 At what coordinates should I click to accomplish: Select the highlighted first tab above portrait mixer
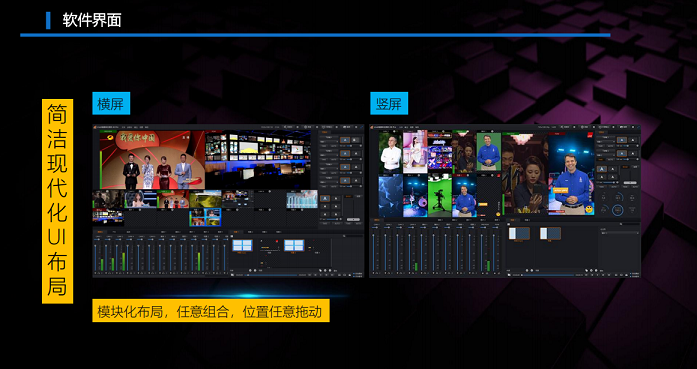[377, 220]
